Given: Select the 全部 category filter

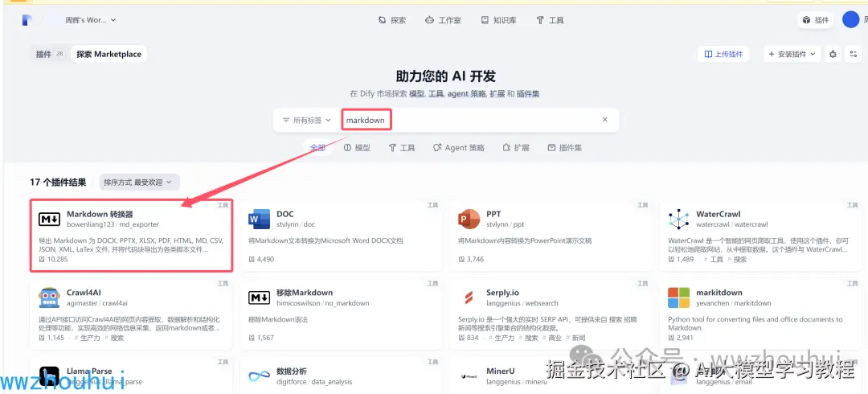Looking at the screenshot, I should pyautogui.click(x=317, y=148).
